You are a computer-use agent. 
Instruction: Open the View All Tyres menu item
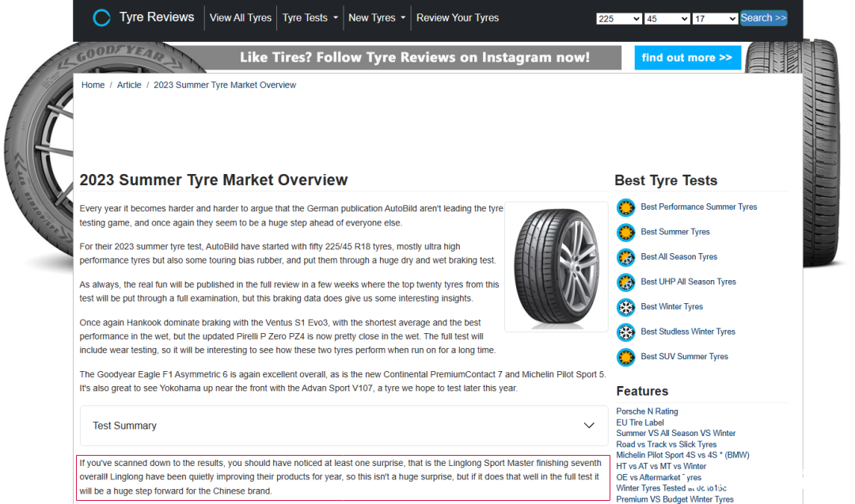pyautogui.click(x=241, y=18)
